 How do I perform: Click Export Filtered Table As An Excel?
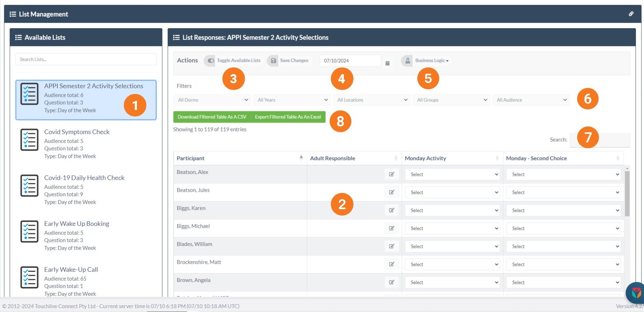tap(288, 117)
